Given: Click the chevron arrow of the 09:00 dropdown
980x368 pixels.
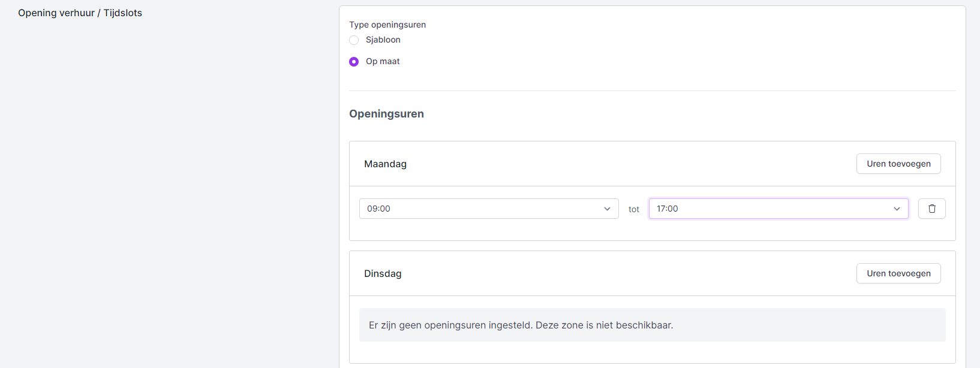Looking at the screenshot, I should pyautogui.click(x=607, y=209).
